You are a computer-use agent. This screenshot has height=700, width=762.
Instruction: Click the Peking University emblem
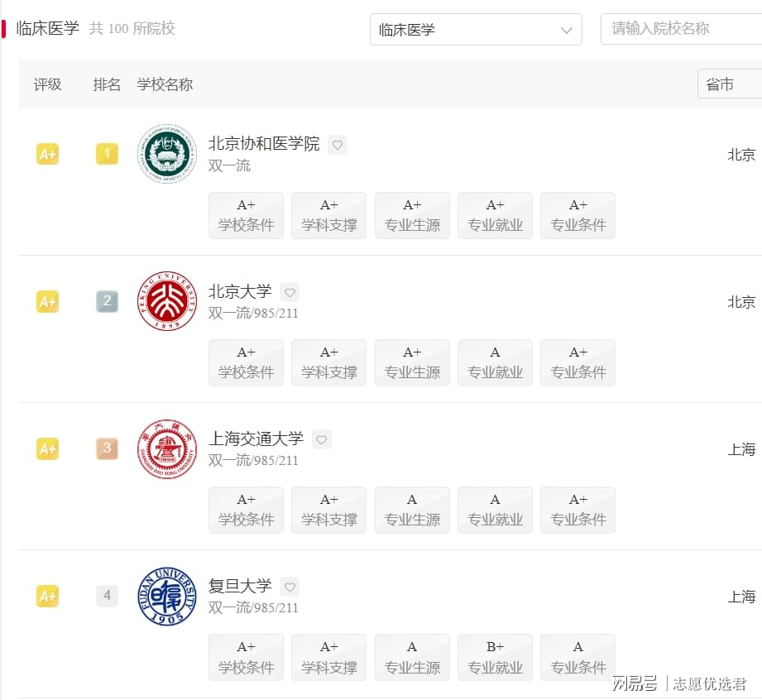167,301
